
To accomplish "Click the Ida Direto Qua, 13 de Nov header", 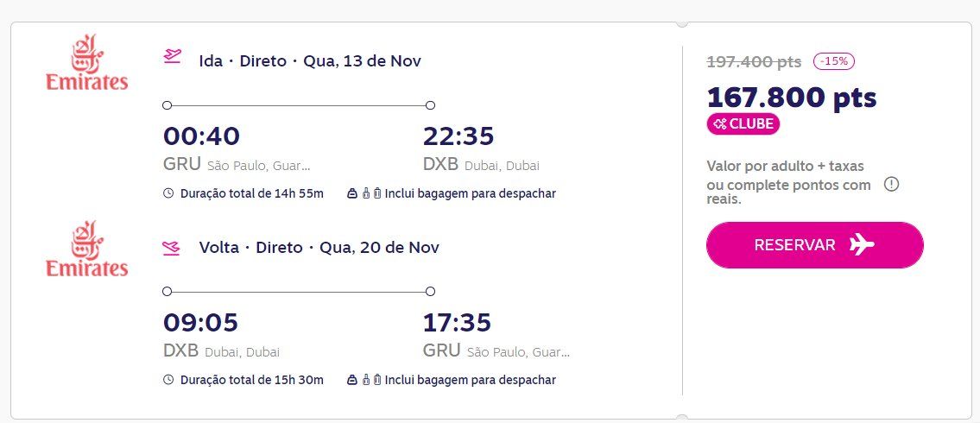I will (310, 61).
